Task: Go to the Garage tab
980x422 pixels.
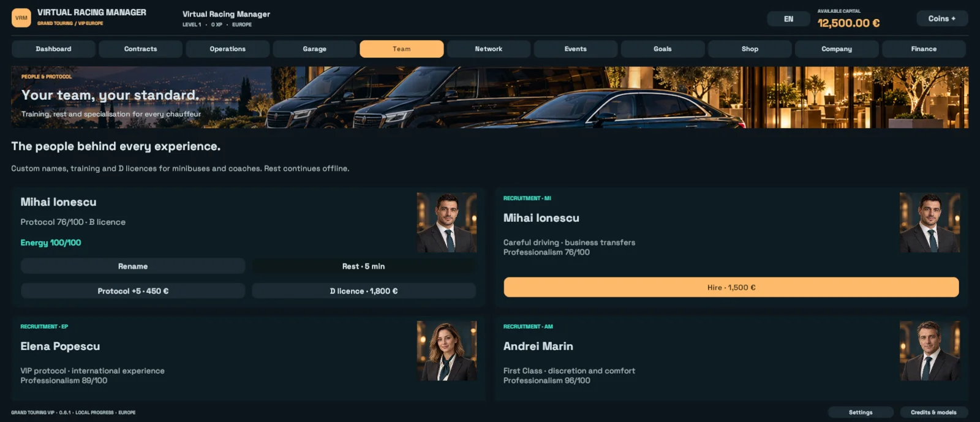Action: tap(314, 49)
